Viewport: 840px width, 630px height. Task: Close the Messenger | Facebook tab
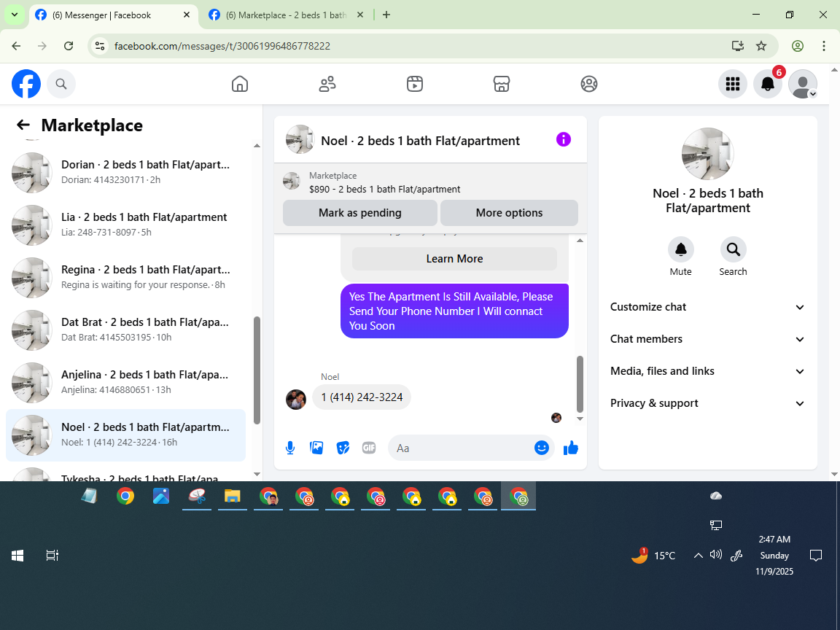click(187, 15)
